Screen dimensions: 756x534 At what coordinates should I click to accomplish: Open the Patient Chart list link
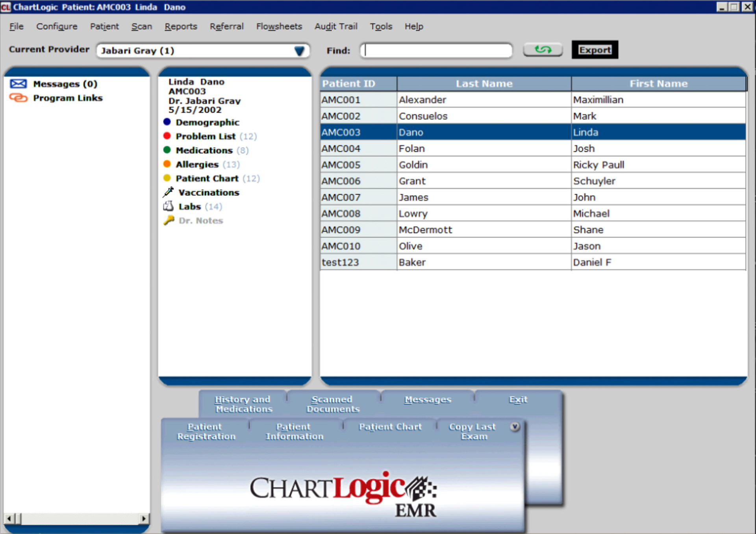tap(207, 178)
